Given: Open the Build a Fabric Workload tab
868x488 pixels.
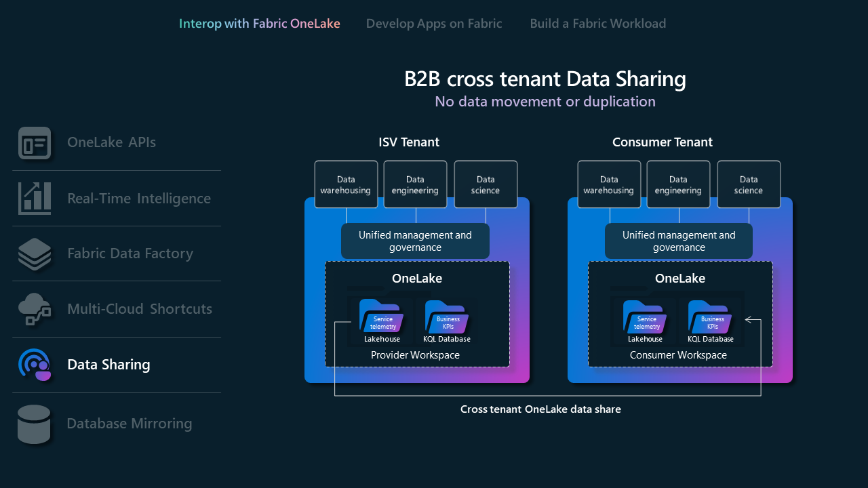Looking at the screenshot, I should click(597, 23).
